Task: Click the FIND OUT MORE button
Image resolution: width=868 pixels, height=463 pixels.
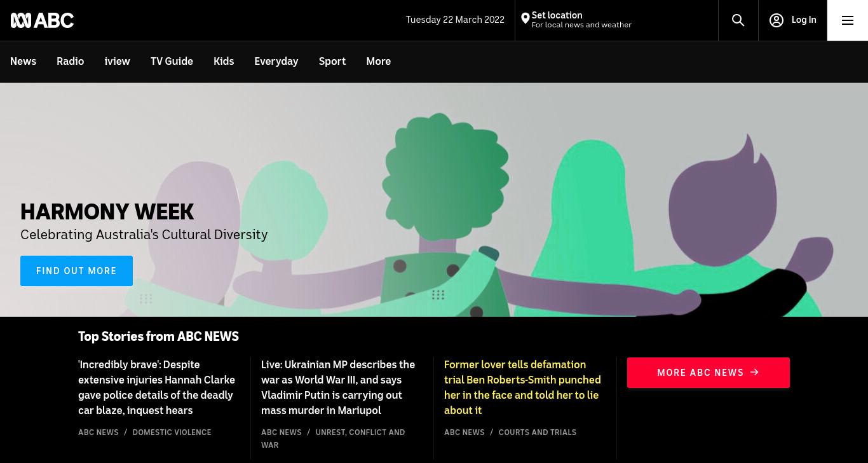Action: tap(76, 271)
